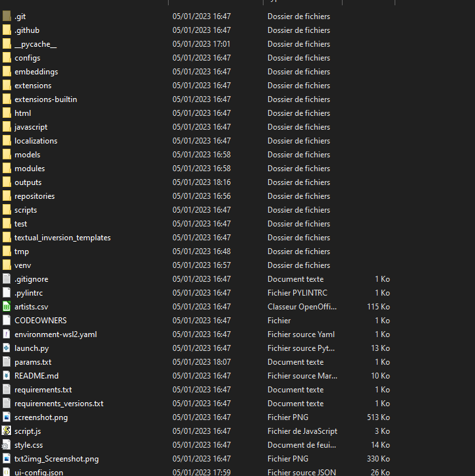The height and width of the screenshot is (476, 475).
Task: Click the .git folder icon
Action: pos(7,16)
